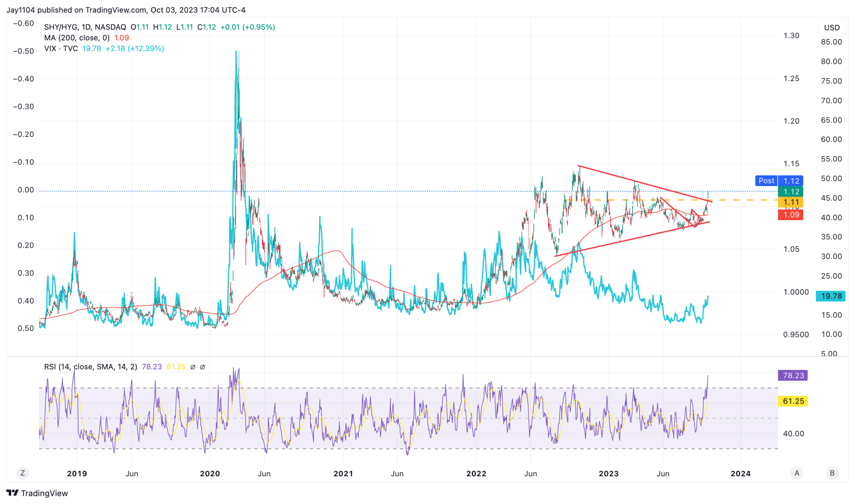
Task: Toggle auto scale with A button
Action: (x=797, y=473)
